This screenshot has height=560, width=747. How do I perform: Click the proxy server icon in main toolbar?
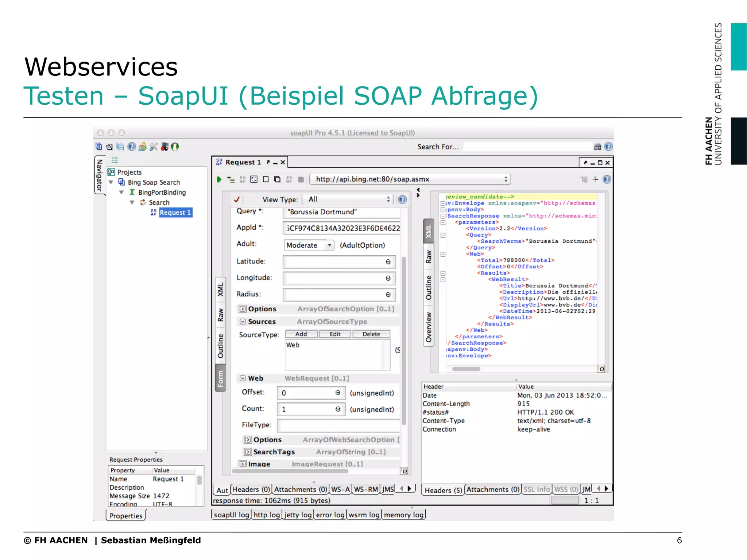(165, 147)
